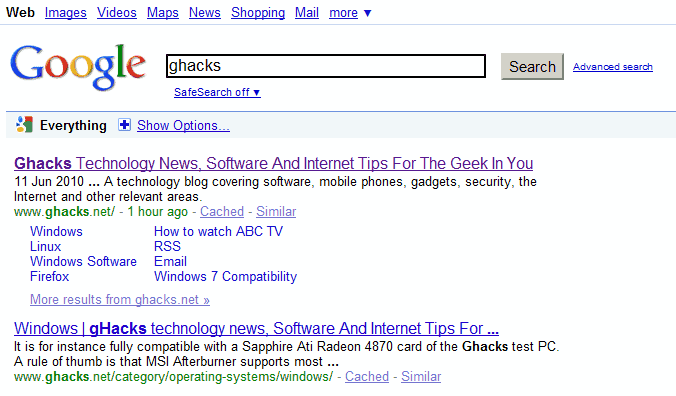
Task: Open Advanced search link
Action: tap(613, 67)
